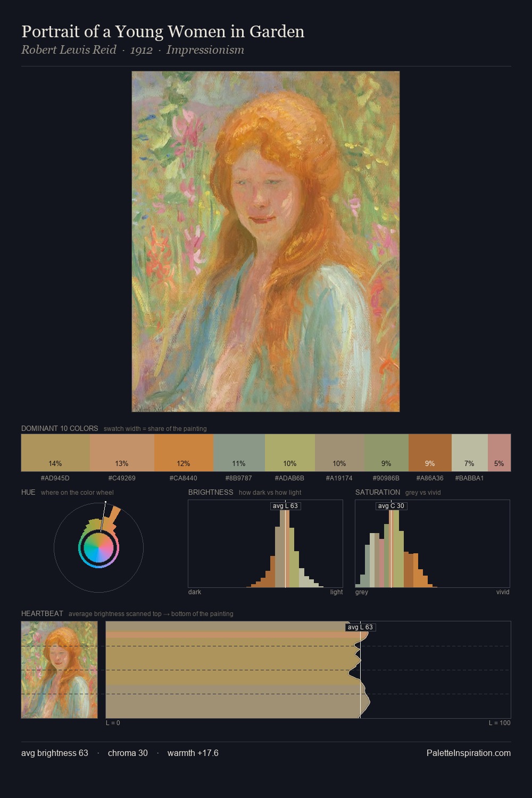This screenshot has width=532, height=798.
Task: Click the hex code text #BABBA1
Action: click(x=469, y=478)
